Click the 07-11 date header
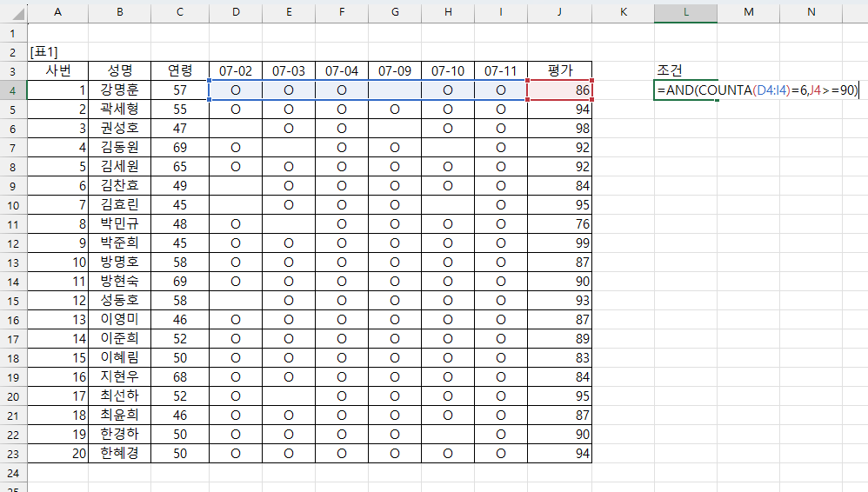 pyautogui.click(x=501, y=70)
